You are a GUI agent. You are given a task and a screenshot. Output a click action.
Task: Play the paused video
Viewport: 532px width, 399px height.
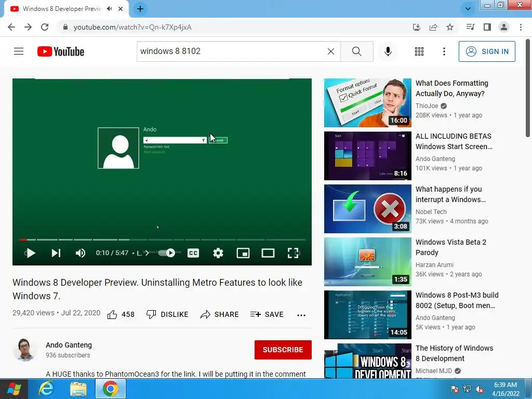[x=31, y=253]
